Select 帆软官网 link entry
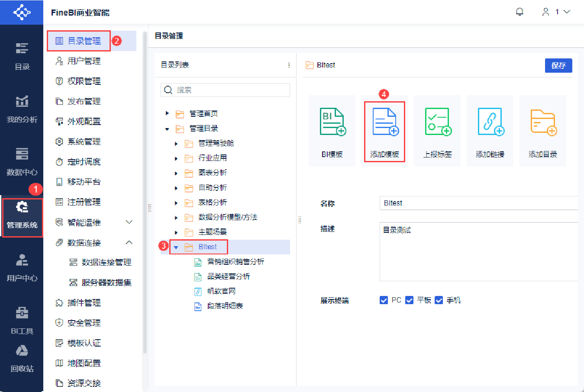Screen dimensions: 584x392 coord(221,291)
